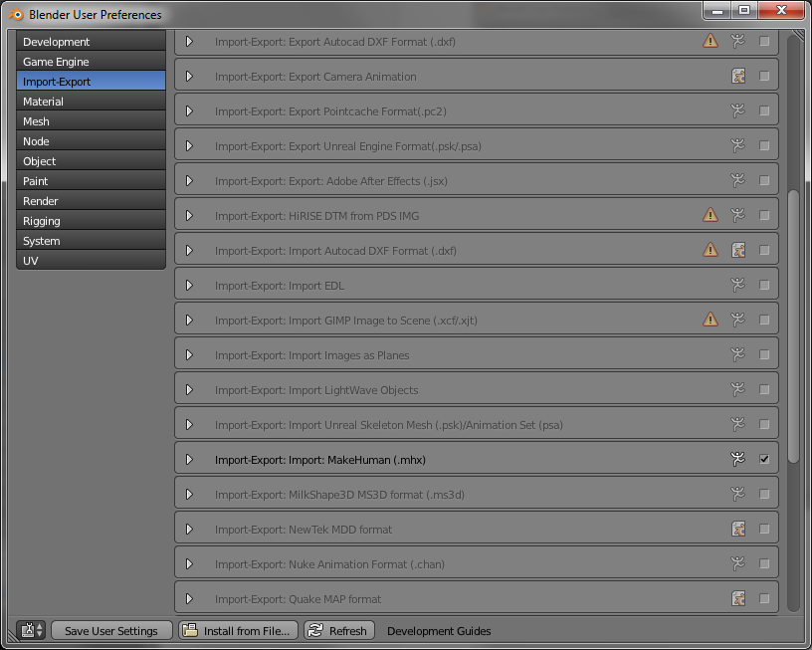Click community icon on MakeHuman (.mhx) row
Image resolution: width=812 pixels, height=650 pixels.
(x=738, y=459)
